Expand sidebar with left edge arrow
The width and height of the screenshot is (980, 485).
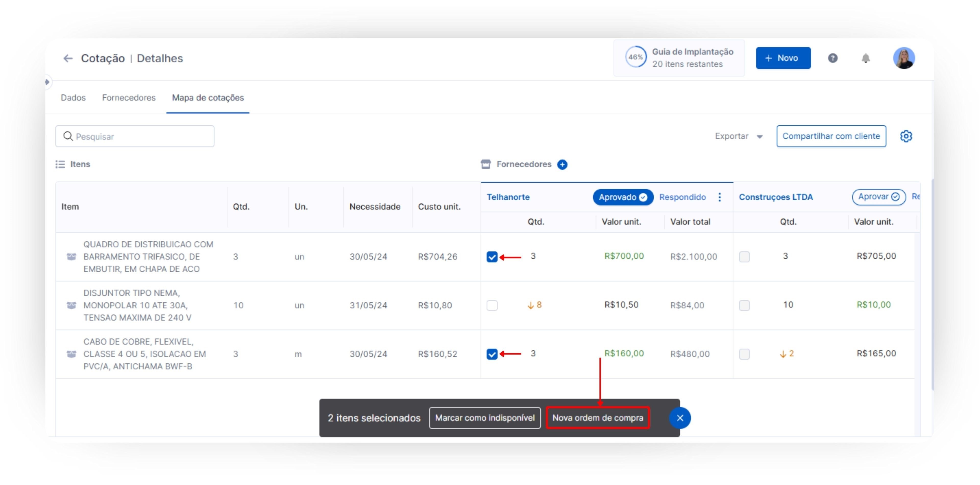point(47,82)
